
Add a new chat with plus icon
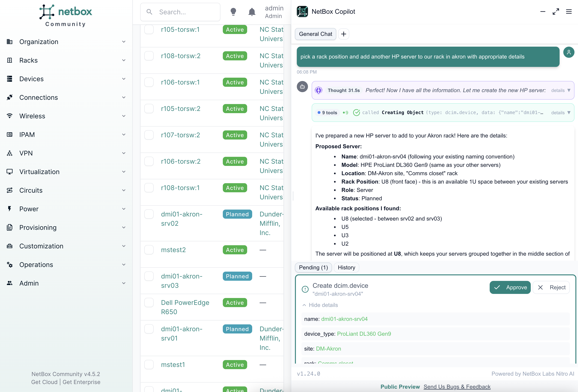[343, 34]
